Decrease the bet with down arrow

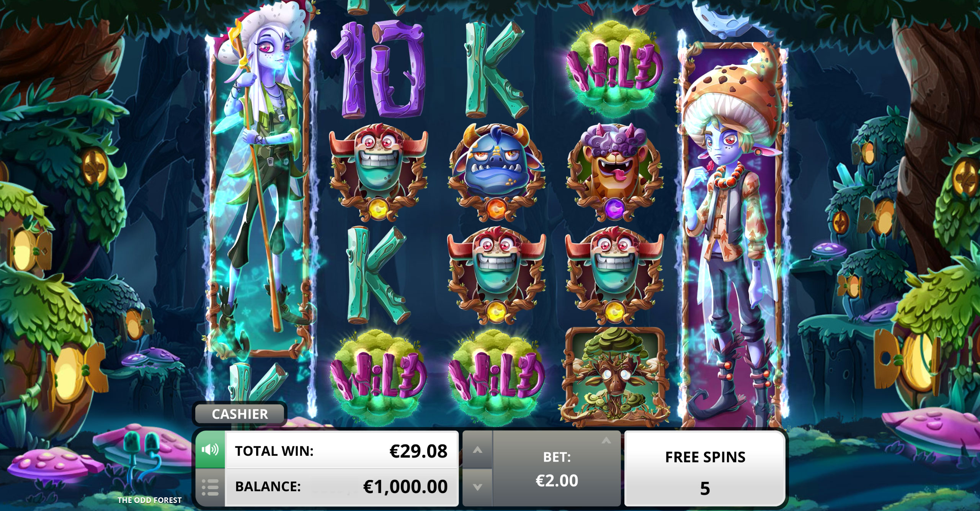coord(477,487)
